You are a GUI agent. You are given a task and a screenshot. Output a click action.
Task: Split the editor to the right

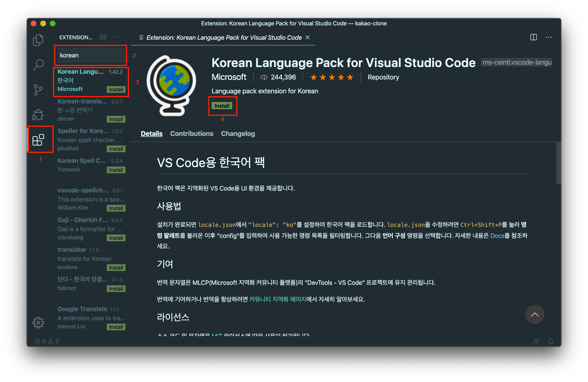tap(533, 37)
